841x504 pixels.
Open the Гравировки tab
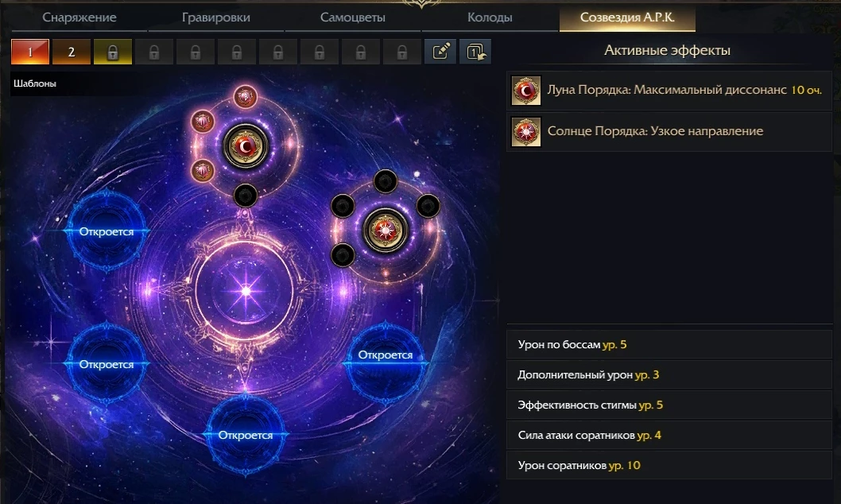click(x=216, y=17)
